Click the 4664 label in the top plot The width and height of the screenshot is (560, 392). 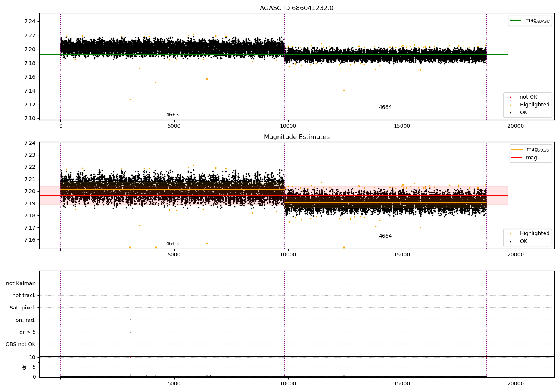[385, 108]
